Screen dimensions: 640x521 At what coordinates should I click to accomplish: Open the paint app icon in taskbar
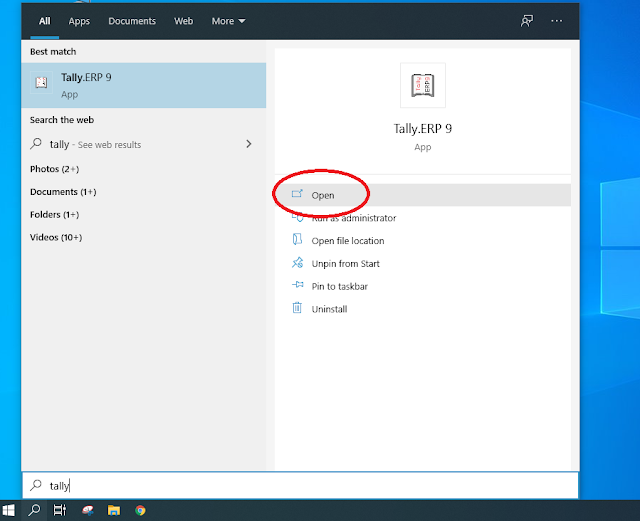pos(87,510)
